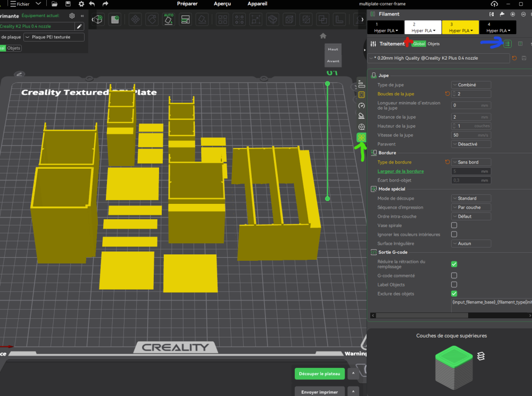Click the edit pencil next to printer name
The width and height of the screenshot is (532, 396).
coord(79,26)
